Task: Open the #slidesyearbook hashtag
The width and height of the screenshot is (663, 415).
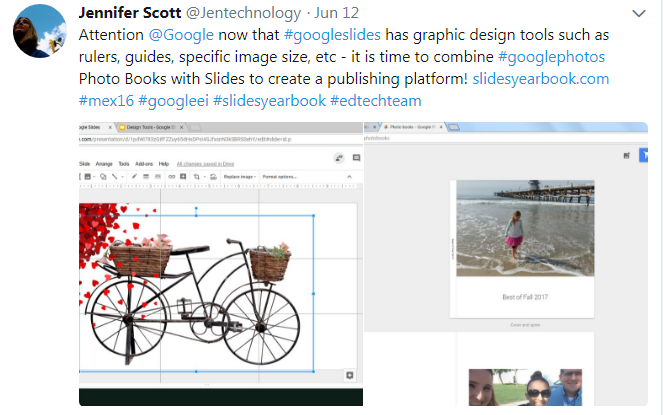Action: coord(269,101)
